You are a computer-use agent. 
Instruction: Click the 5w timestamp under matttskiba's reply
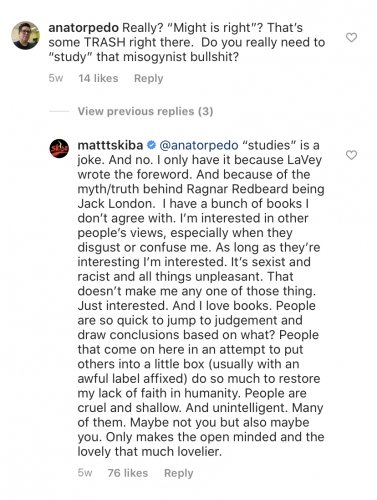[x=85, y=473]
